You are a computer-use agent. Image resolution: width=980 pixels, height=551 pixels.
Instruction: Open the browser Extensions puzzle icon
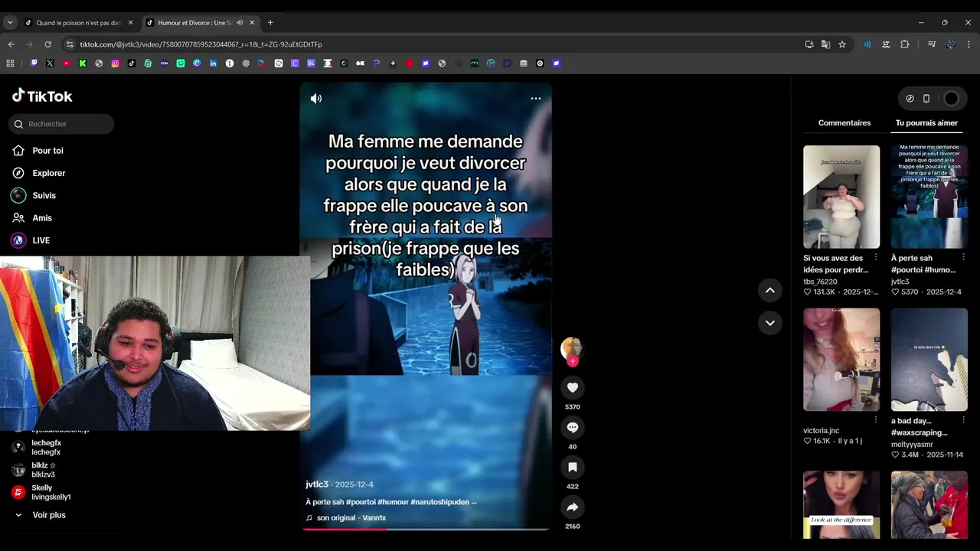[x=905, y=44]
